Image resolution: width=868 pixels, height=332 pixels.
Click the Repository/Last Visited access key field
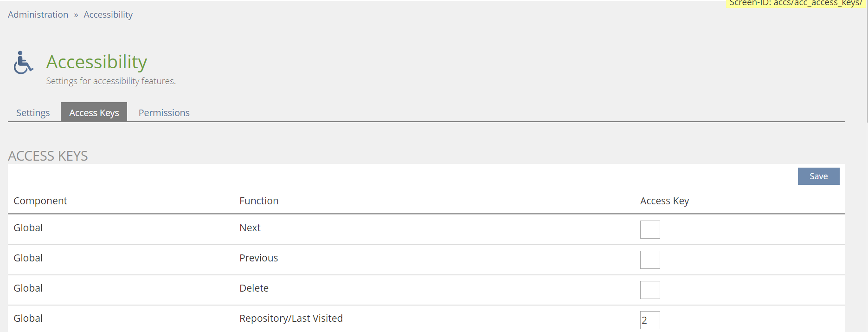coord(649,320)
